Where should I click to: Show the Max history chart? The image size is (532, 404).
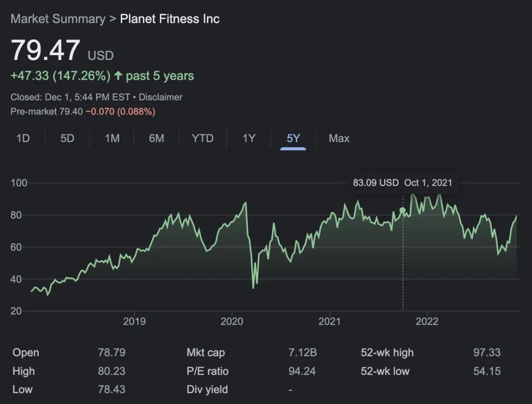(339, 138)
